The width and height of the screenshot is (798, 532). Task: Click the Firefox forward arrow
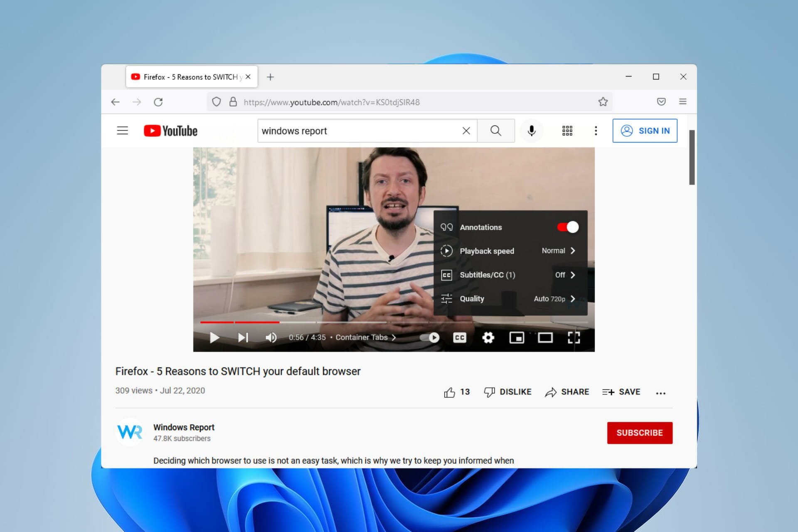pyautogui.click(x=137, y=102)
